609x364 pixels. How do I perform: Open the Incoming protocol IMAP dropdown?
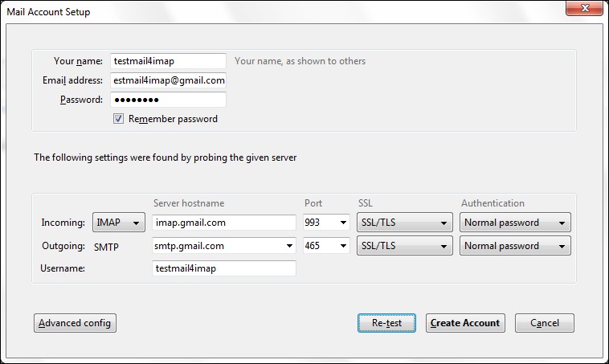pyautogui.click(x=119, y=223)
